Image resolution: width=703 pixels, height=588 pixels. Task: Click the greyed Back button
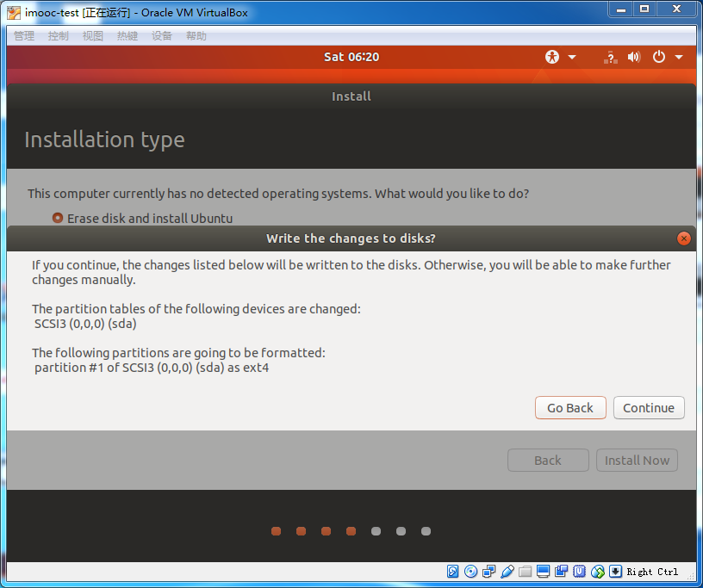[x=548, y=461]
